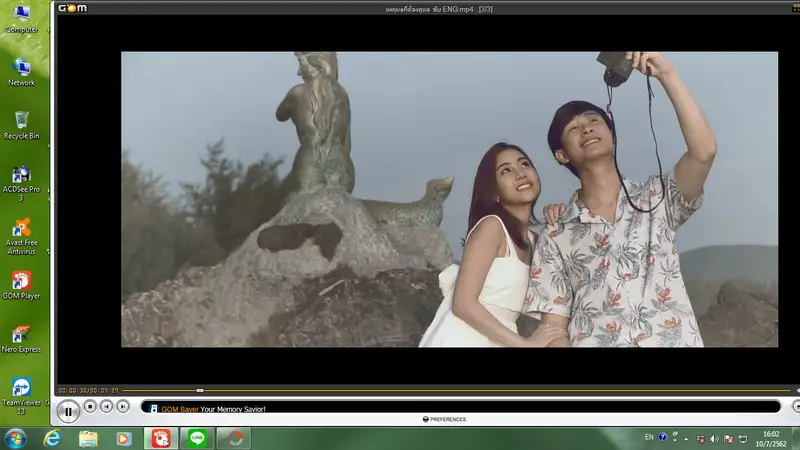The width and height of the screenshot is (800, 450).
Task: Click the red-x tray icon left of the speaker
Action: [x=701, y=439]
